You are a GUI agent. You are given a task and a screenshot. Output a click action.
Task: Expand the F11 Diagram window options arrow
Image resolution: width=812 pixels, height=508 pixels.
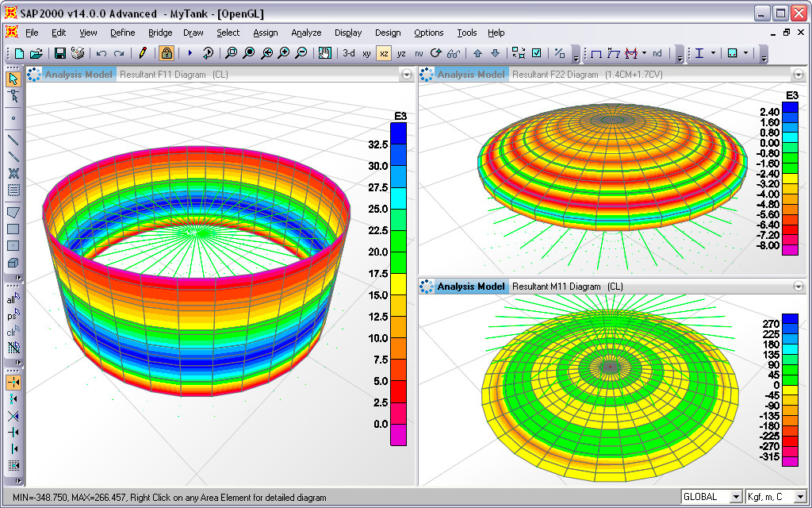click(x=407, y=75)
